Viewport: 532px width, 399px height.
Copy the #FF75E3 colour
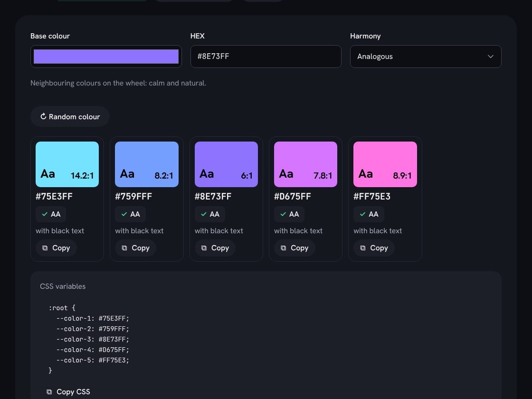pyautogui.click(x=374, y=248)
